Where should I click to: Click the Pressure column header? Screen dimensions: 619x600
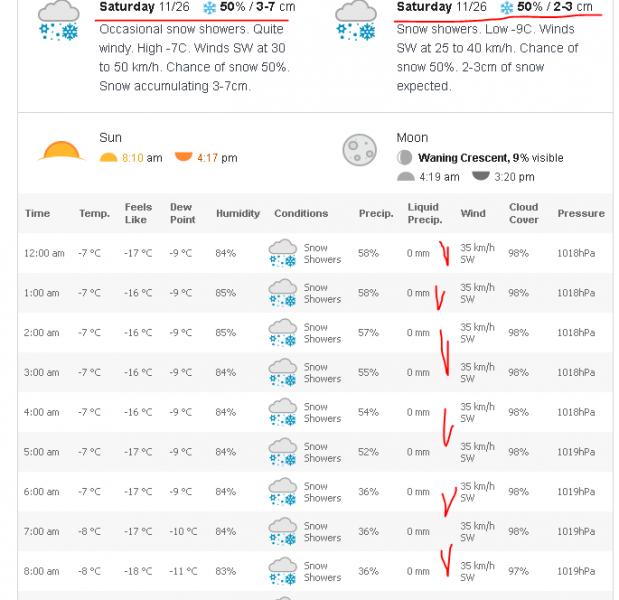point(581,213)
